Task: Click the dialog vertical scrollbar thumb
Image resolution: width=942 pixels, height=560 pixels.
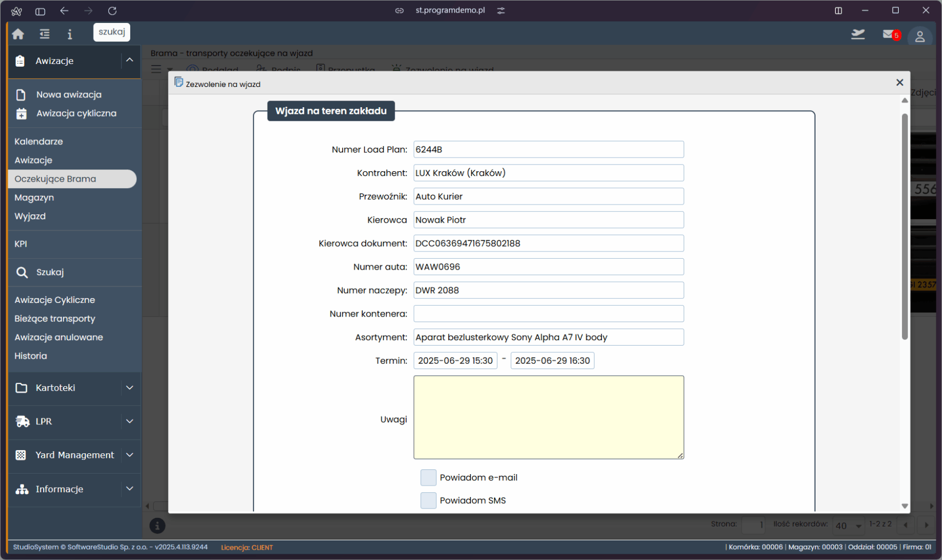Action: (x=904, y=226)
